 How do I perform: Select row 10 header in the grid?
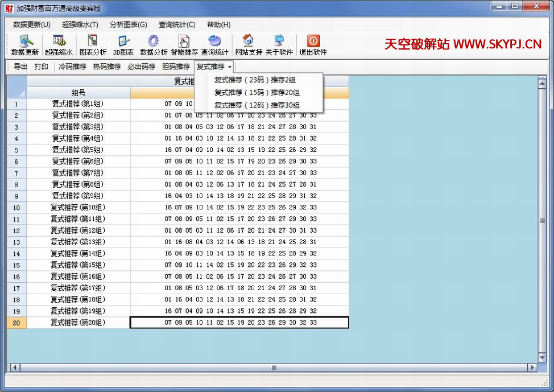16,208
